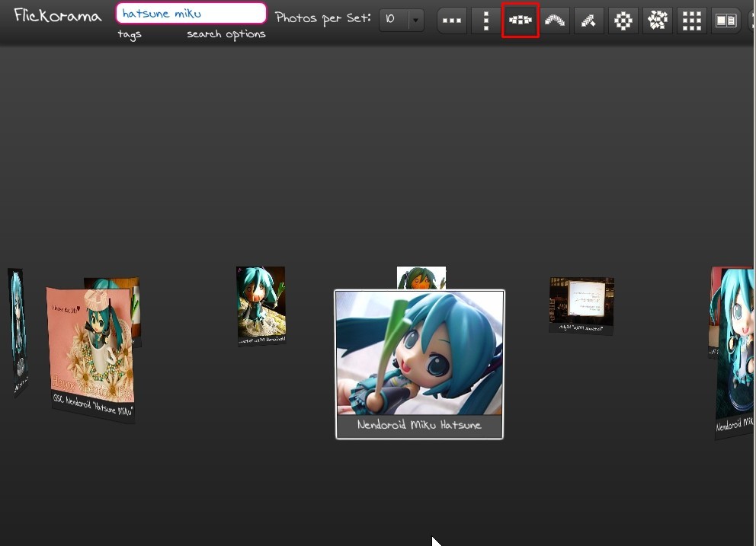The width and height of the screenshot is (756, 546).
Task: Click the Flickorama logo
Action: pyautogui.click(x=57, y=16)
